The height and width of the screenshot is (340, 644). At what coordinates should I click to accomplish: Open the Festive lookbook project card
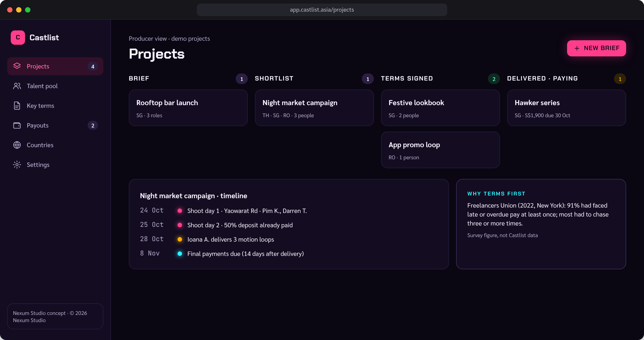coord(440,108)
